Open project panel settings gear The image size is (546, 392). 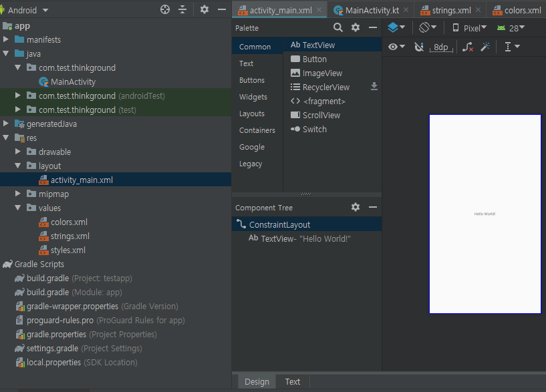(x=204, y=9)
